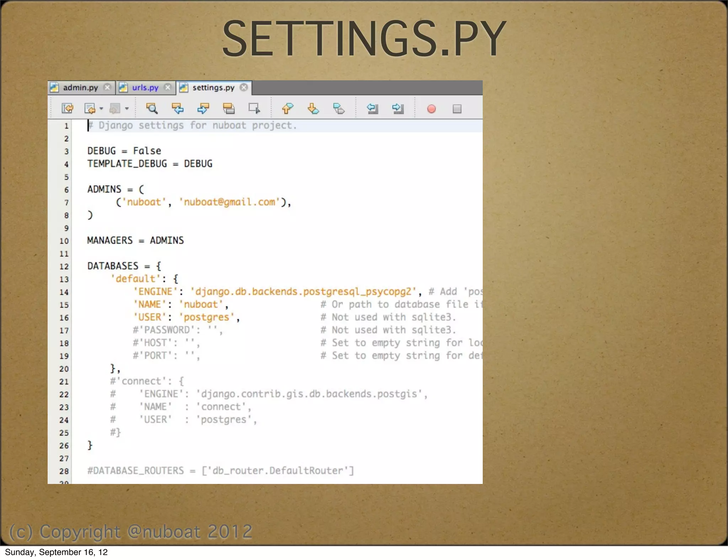Screen dimensions: 728x560
Task: Close the admin.py tab
Action: click(107, 87)
